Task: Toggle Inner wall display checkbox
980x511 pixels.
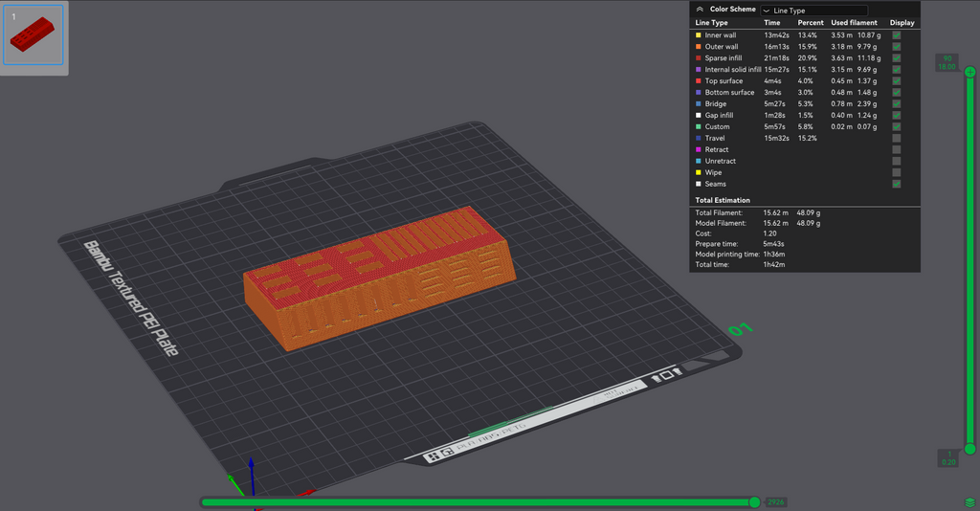Action: click(x=896, y=35)
